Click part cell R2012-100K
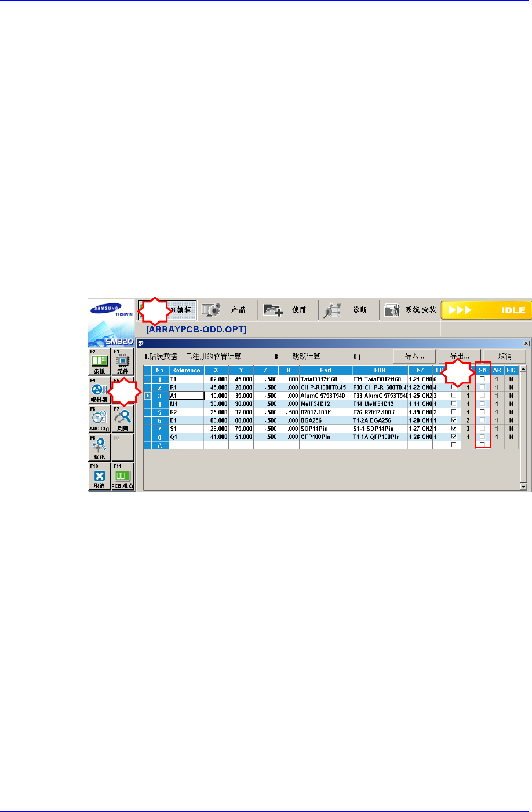The height and width of the screenshot is (812, 532). click(x=325, y=412)
